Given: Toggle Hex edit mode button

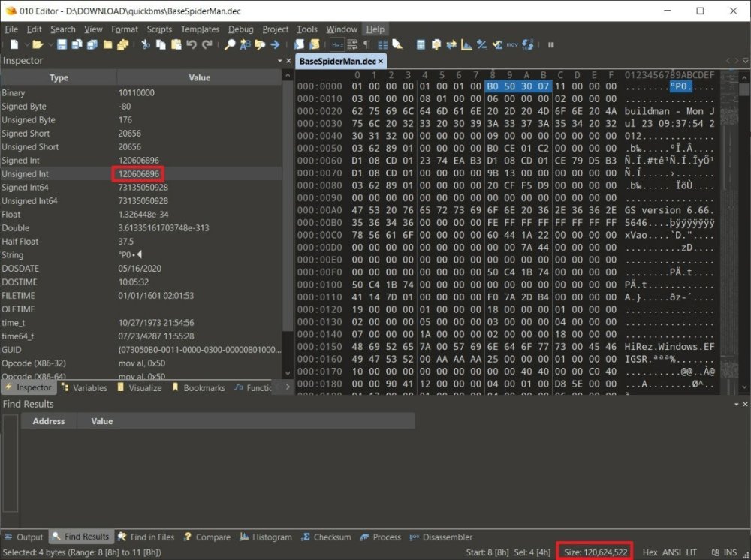Looking at the screenshot, I should coord(337,45).
